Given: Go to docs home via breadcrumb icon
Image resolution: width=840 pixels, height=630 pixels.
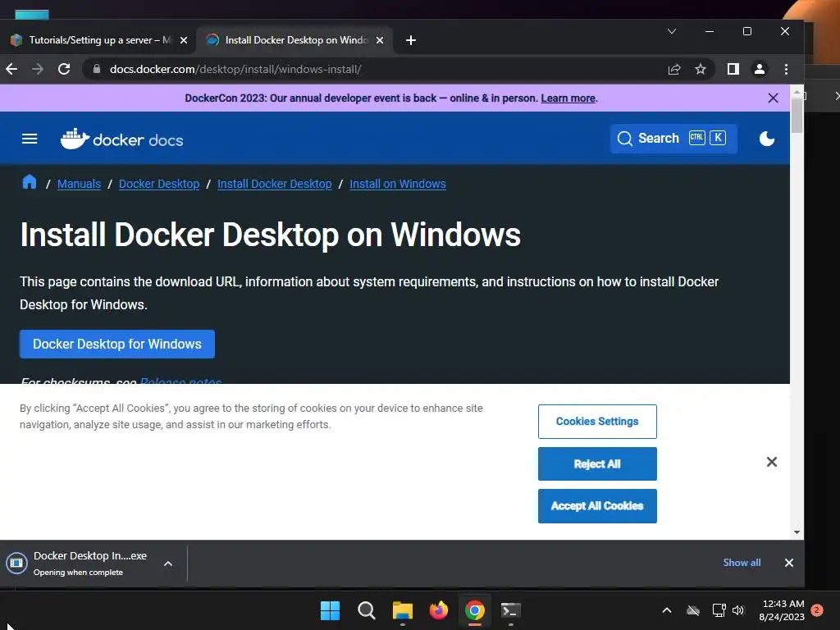Looking at the screenshot, I should pos(30,182).
